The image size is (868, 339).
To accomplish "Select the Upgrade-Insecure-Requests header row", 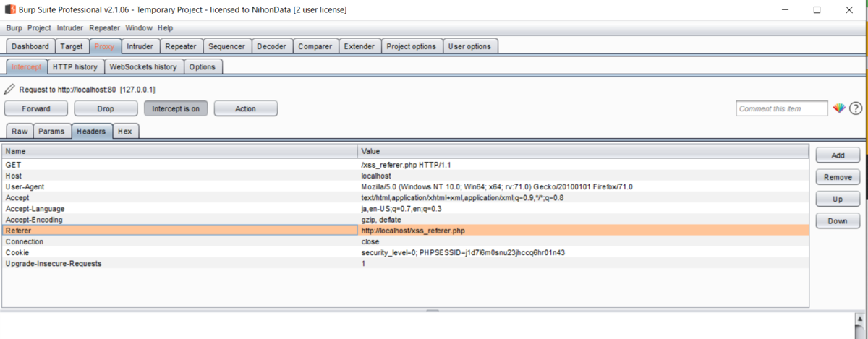I will [x=405, y=263].
